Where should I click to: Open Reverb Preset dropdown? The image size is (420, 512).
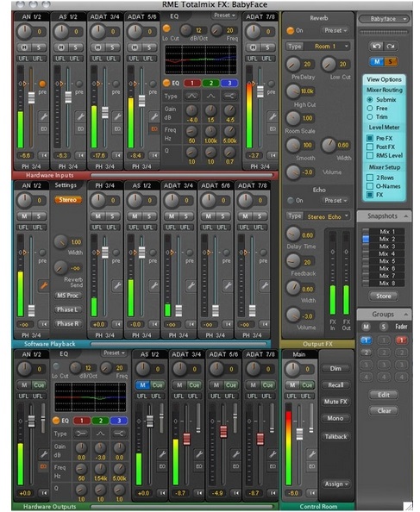(x=335, y=30)
